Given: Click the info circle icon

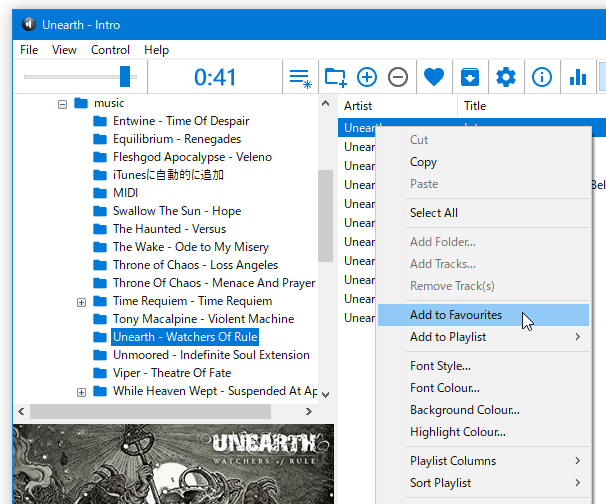Looking at the screenshot, I should (x=541, y=77).
